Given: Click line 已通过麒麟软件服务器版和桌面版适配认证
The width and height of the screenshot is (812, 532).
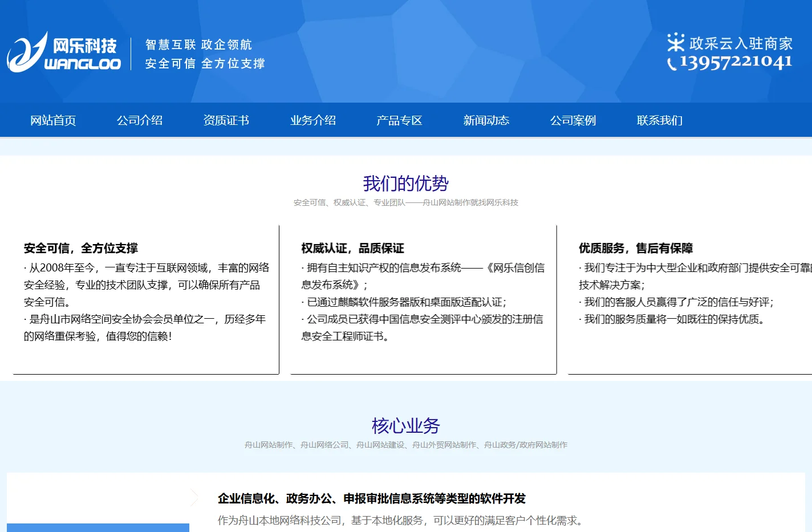Looking at the screenshot, I should coord(404,302).
